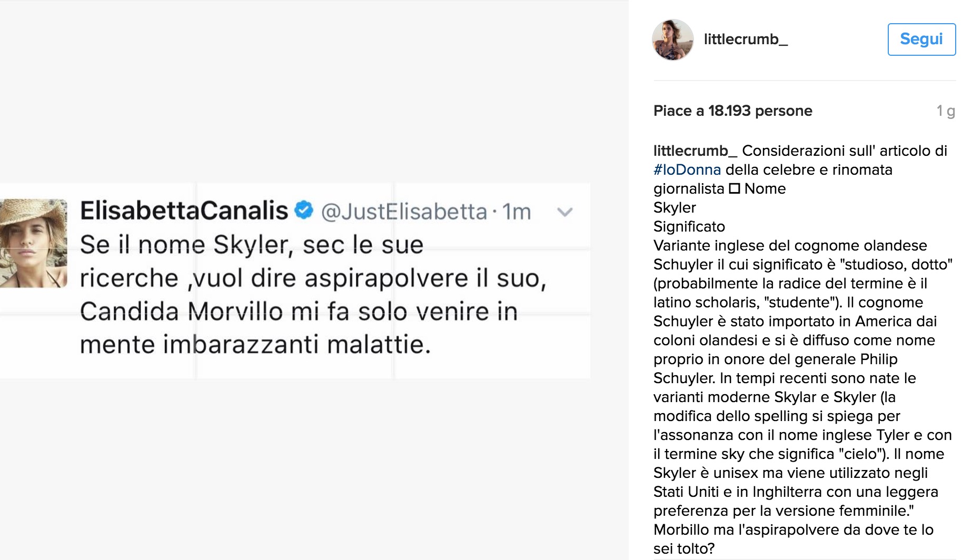Click the "1 g" post age label

click(945, 111)
